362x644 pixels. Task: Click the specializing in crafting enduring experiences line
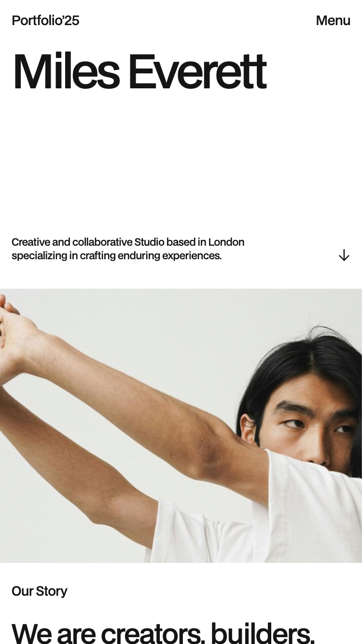click(x=116, y=255)
